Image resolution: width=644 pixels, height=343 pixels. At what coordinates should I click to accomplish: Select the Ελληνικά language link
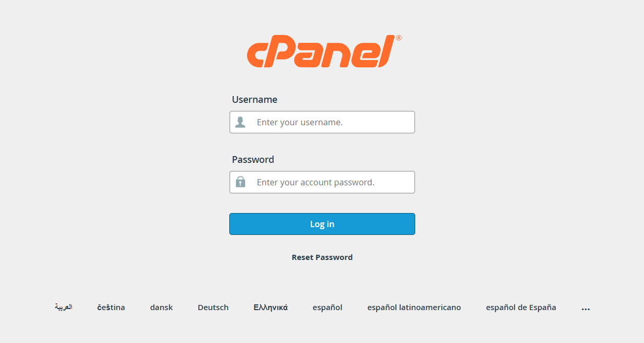click(271, 307)
